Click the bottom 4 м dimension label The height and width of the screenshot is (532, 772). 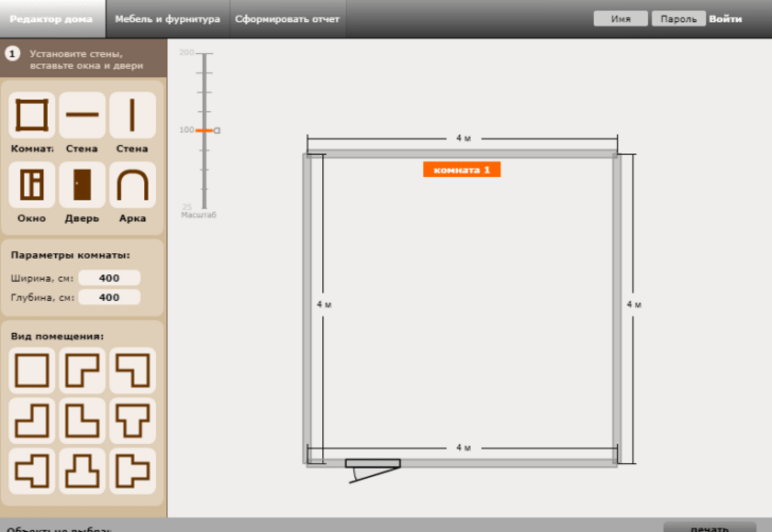[x=463, y=448]
